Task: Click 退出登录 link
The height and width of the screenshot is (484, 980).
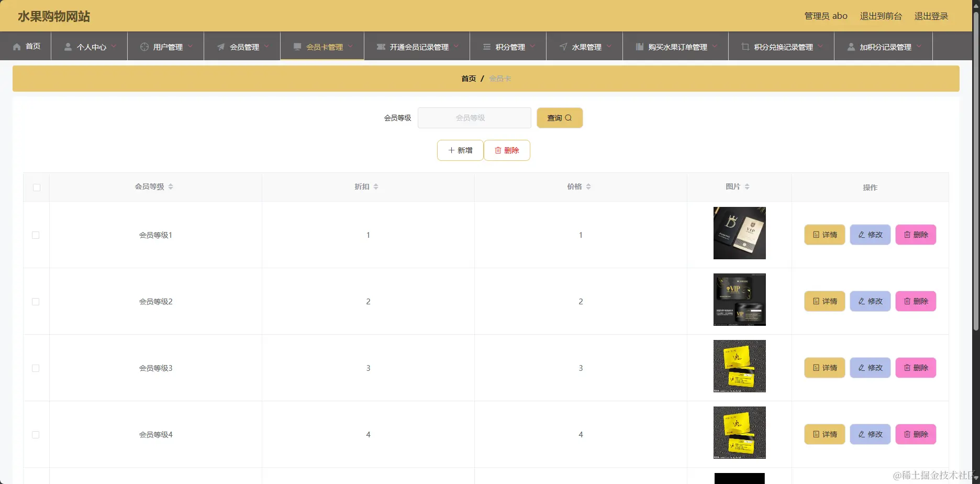Action: [931, 16]
